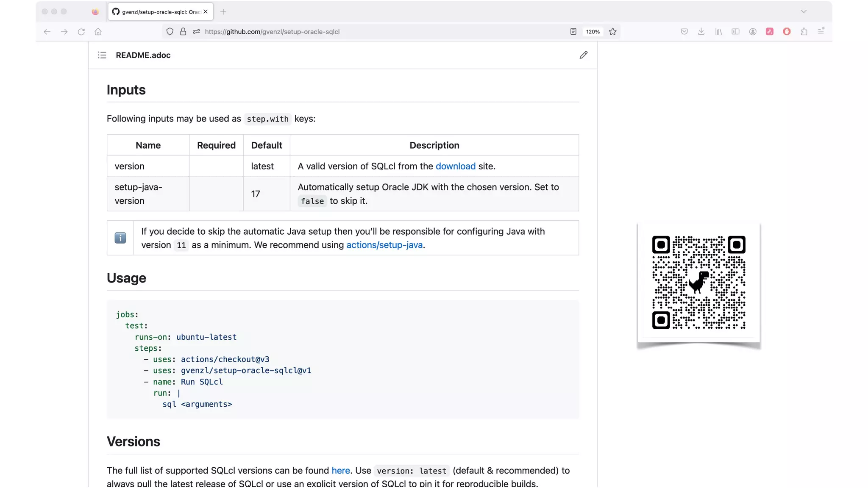Click the pencil icon to edit README.adoc
Image resolution: width=868 pixels, height=488 pixels.
click(x=583, y=55)
